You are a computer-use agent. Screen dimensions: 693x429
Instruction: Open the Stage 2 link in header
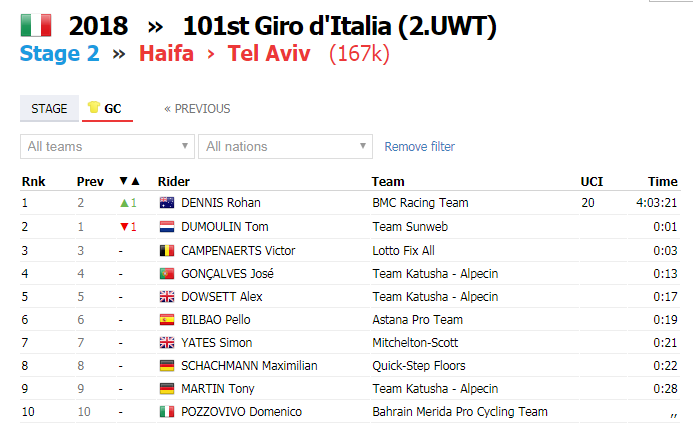60,54
